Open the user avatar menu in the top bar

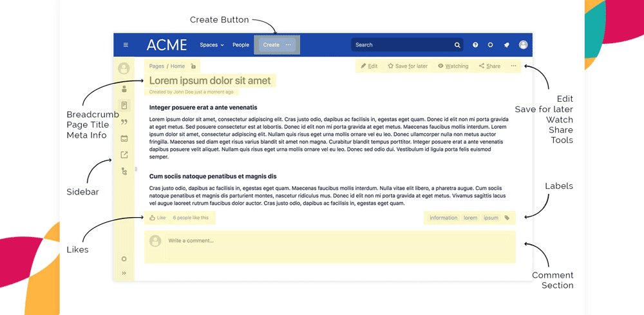[523, 44]
